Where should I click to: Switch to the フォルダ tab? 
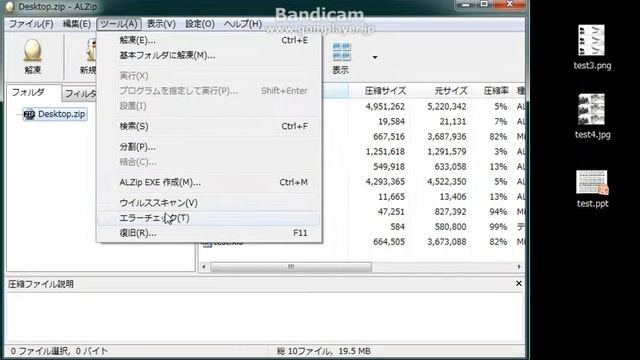pyautogui.click(x=33, y=93)
